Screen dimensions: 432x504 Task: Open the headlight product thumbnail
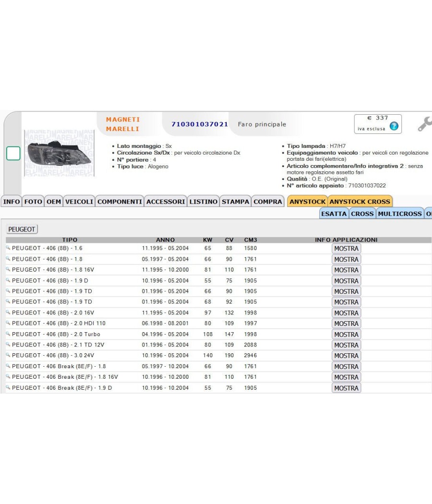[59, 153]
